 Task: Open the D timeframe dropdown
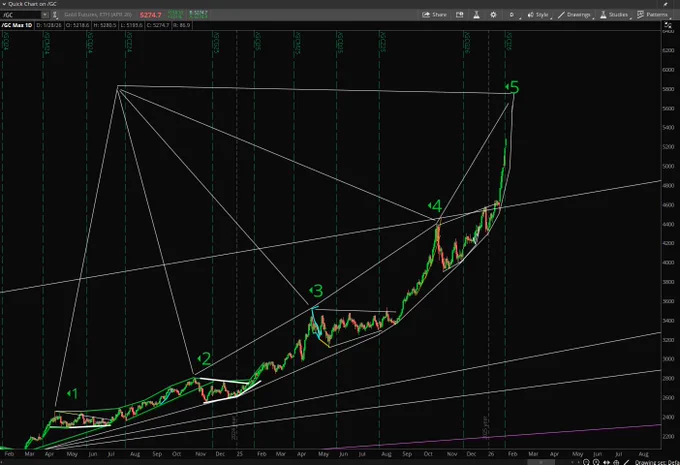click(513, 15)
